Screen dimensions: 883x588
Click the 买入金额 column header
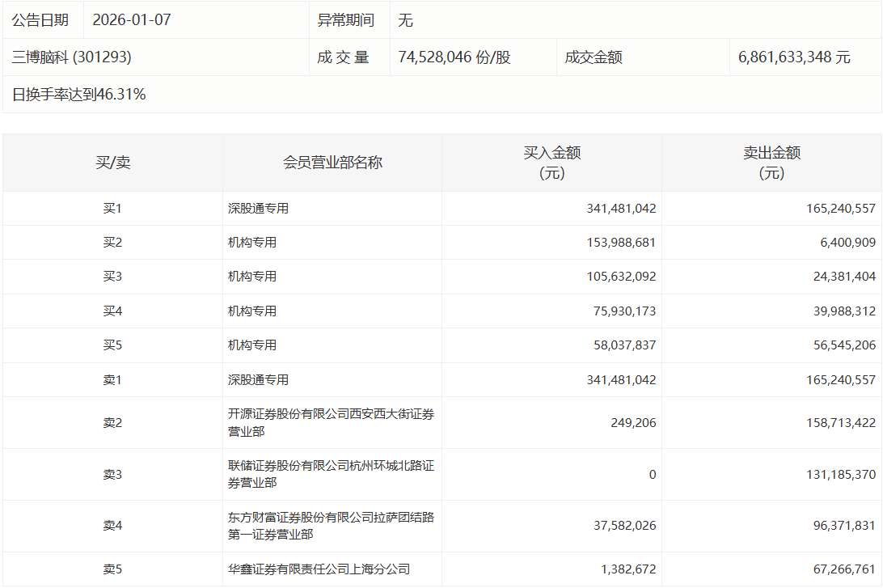tap(551, 163)
